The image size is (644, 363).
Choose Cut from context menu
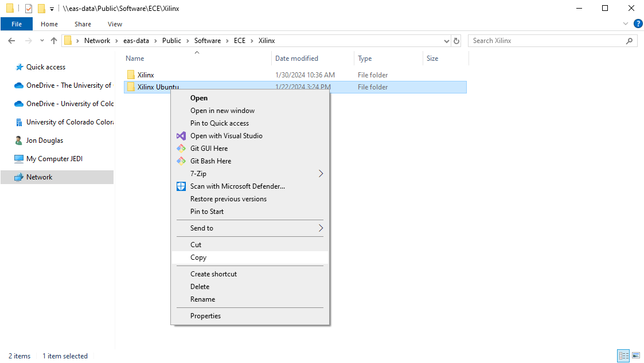pos(250,245)
